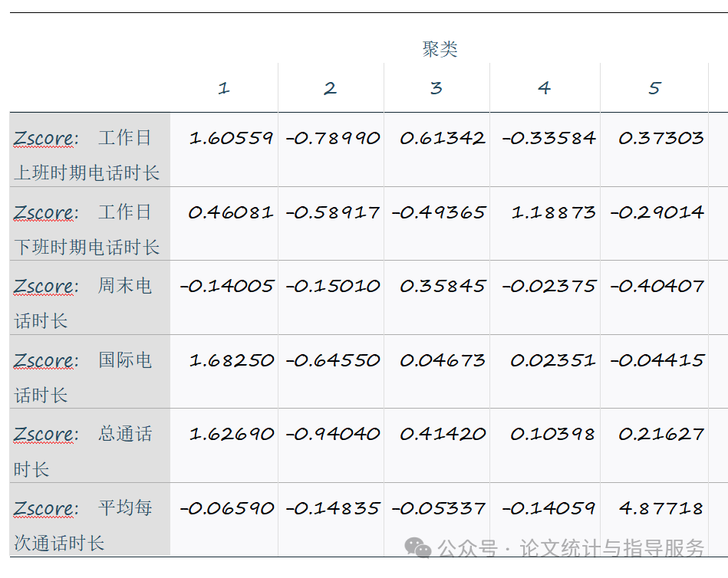Select cell value 0.21627
728x578 pixels.
[x=661, y=434]
